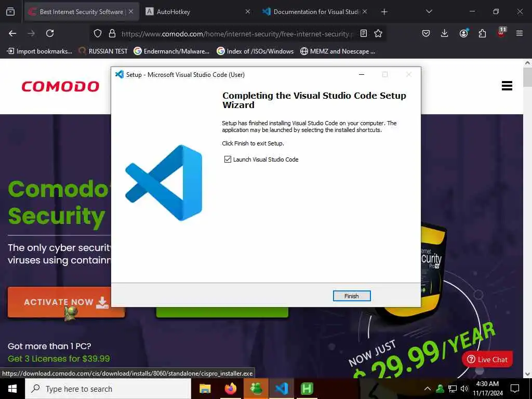Open the extensions puzzle icon
The width and height of the screenshot is (532, 399).
[x=482, y=33]
